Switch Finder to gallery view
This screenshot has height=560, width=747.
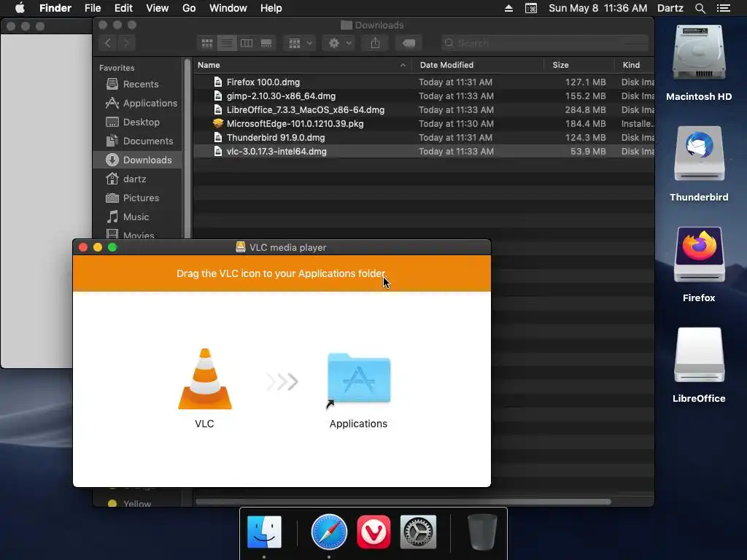266,43
